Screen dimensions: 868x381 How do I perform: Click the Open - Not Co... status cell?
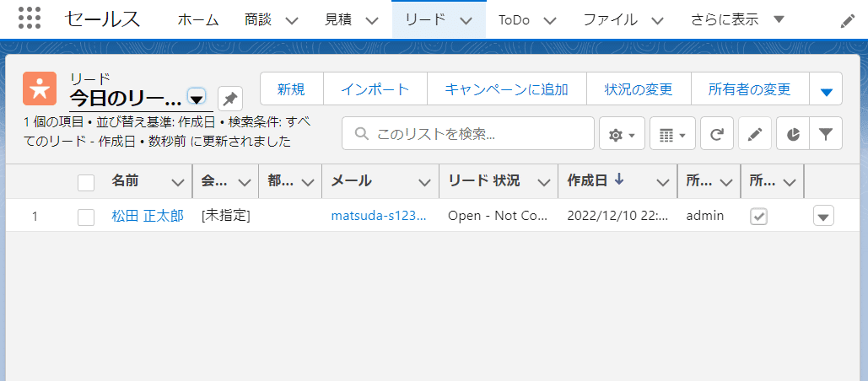click(498, 216)
